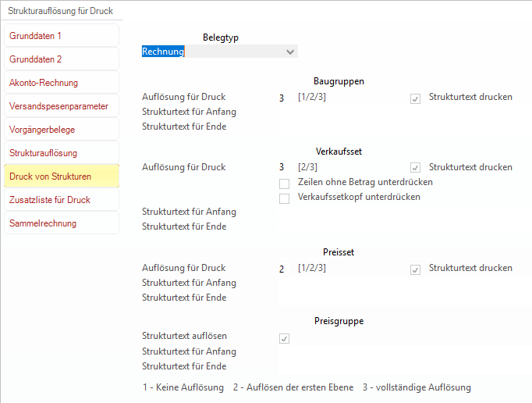Screen dimensions: 532x403
Task: Select the Druck von Strukturen tab
Action: point(62,177)
